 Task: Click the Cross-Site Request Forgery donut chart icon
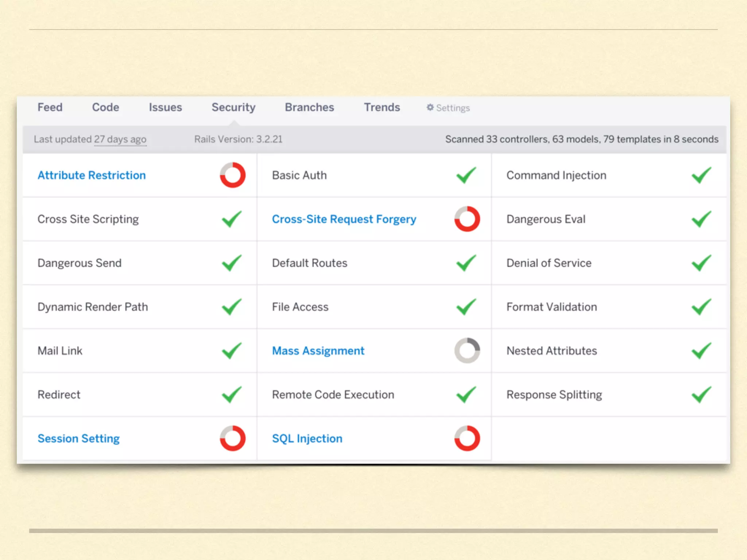(x=467, y=219)
